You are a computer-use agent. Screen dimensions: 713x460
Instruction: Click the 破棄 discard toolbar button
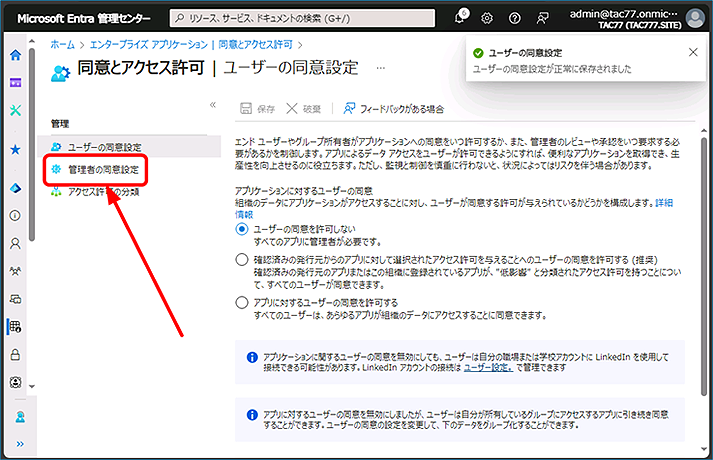pyautogui.click(x=303, y=109)
